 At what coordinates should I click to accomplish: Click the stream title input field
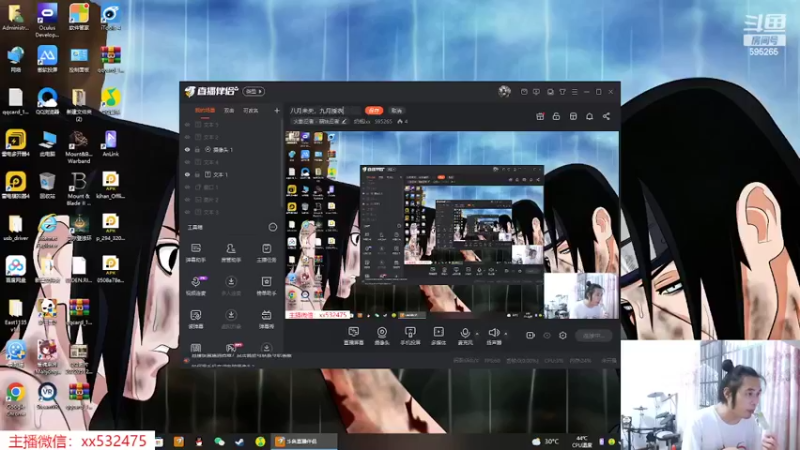coord(325,111)
